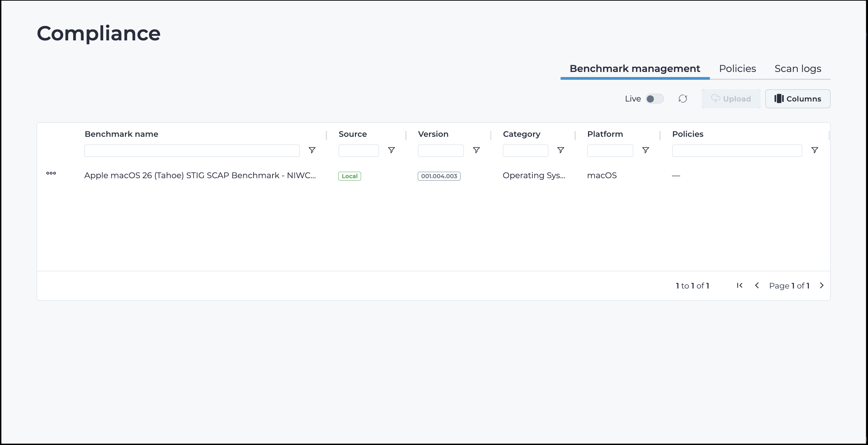Go to the first page
The image size is (868, 445).
pos(740,285)
